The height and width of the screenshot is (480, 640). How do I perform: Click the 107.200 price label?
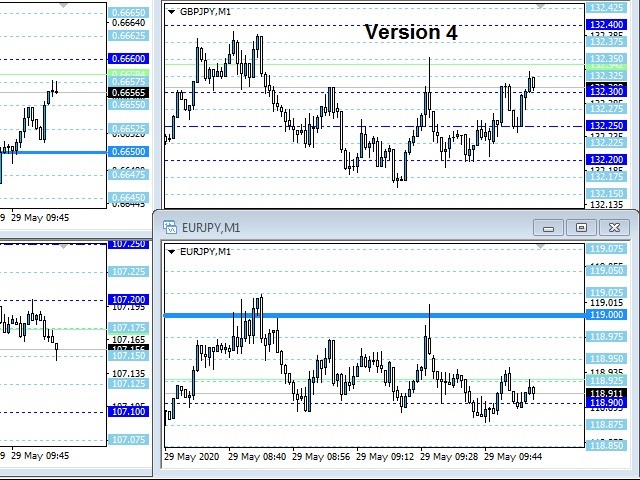coord(129,300)
